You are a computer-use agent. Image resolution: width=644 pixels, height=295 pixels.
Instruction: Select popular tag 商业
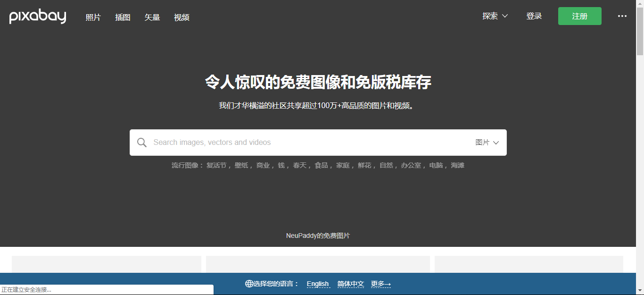tap(263, 165)
